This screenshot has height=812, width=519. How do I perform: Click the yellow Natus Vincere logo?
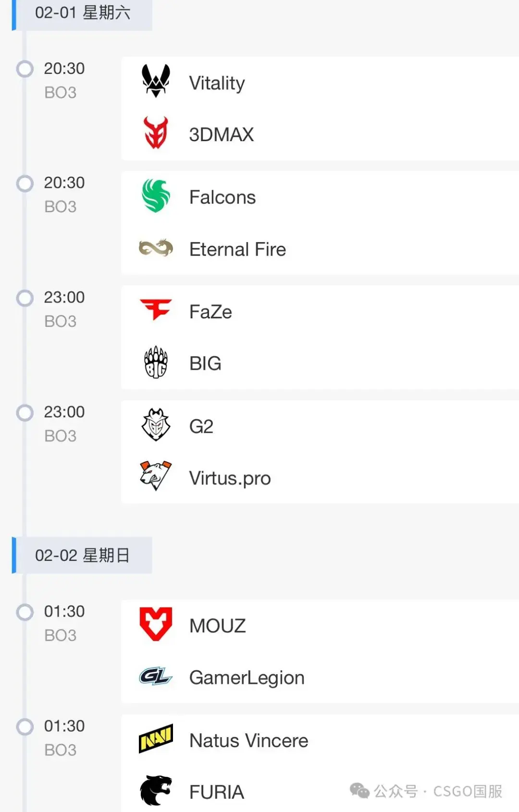pos(156,739)
